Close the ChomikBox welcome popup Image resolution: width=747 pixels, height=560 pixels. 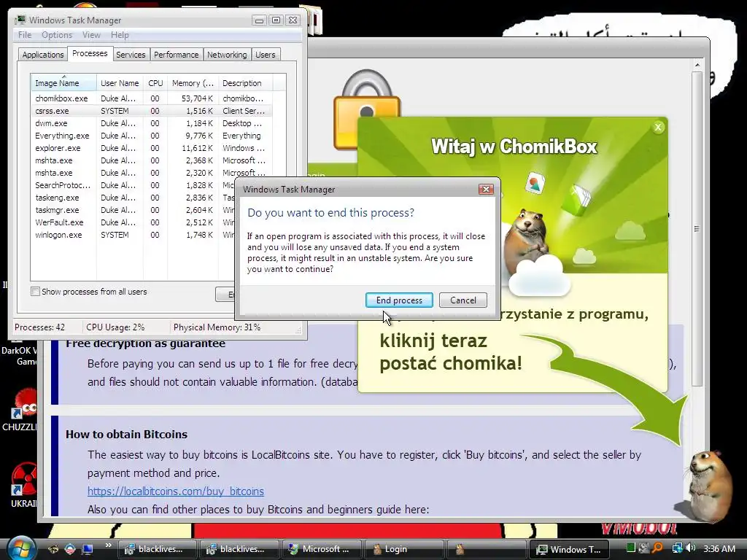[658, 127]
